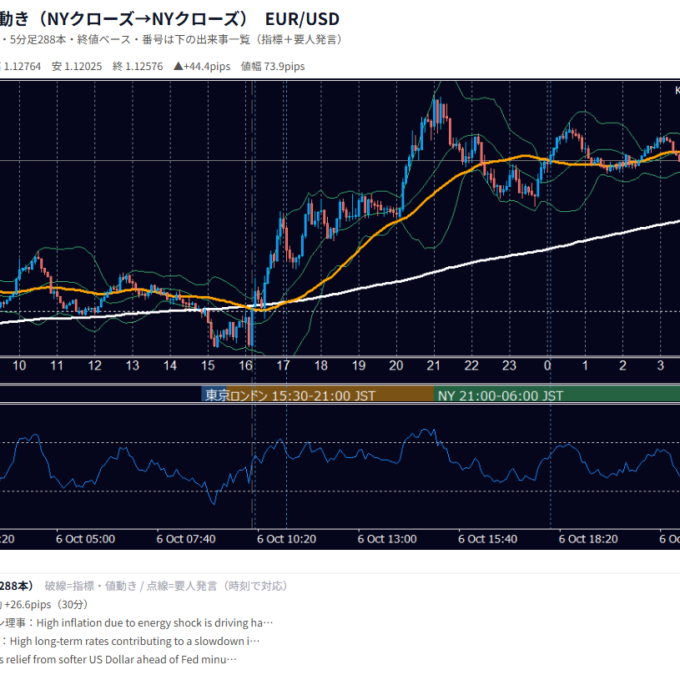Click the green 'NY 21:00-06:00 JST' session band
680x680 pixels.
[x=557, y=395]
